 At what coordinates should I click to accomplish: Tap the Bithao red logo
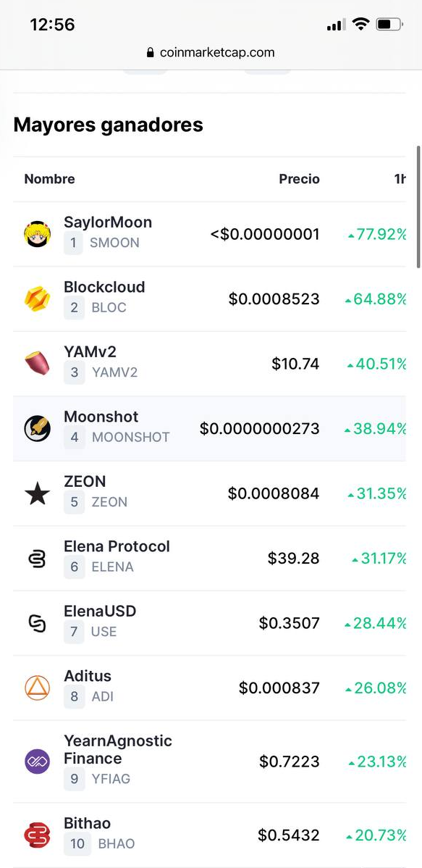37,835
